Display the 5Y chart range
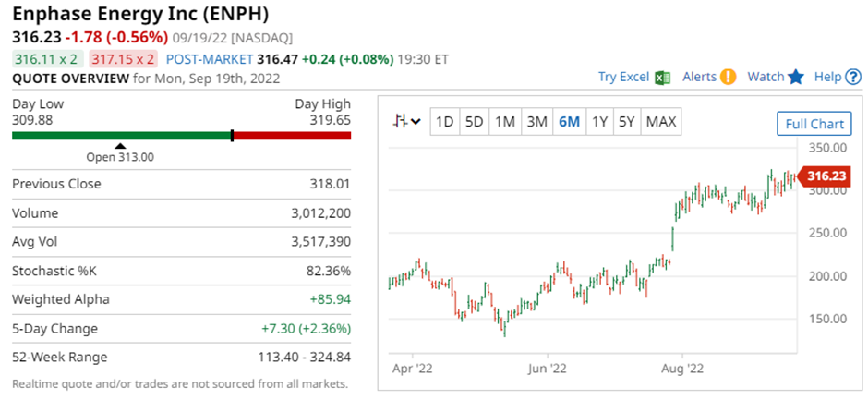The width and height of the screenshot is (868, 400). [627, 122]
